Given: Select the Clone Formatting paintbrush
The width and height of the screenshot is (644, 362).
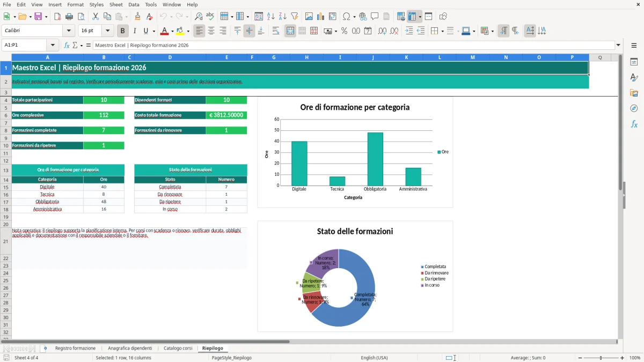Looking at the screenshot, I should coord(138,17).
